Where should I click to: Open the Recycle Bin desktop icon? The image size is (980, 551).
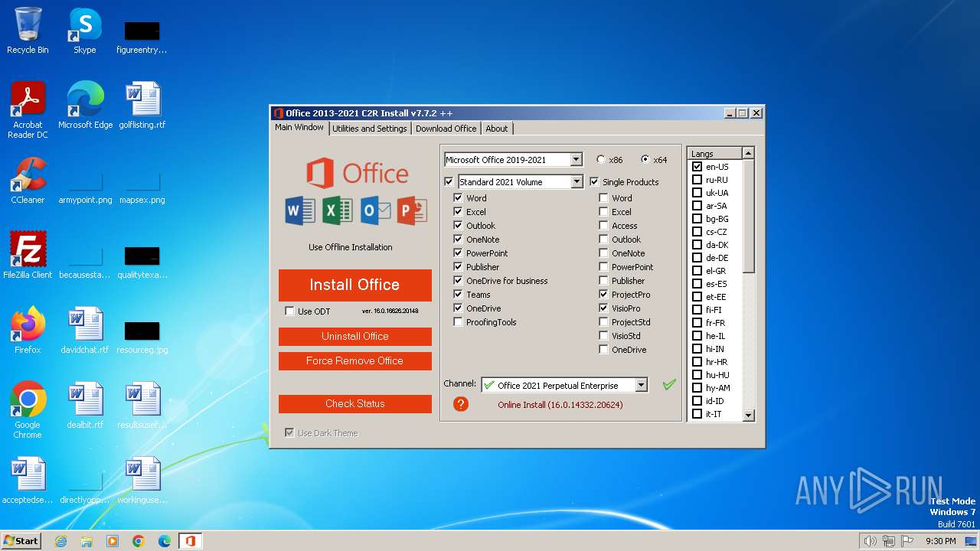click(28, 31)
